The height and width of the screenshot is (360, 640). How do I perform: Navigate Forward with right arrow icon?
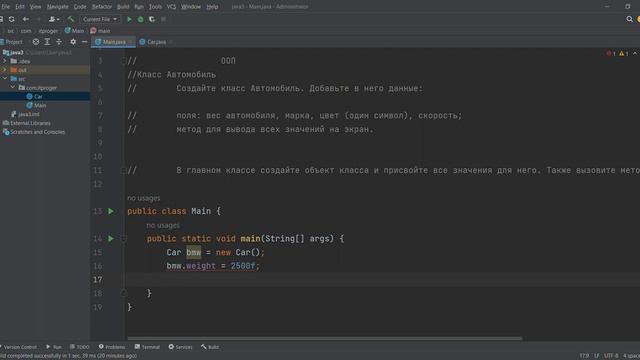[x=38, y=19]
